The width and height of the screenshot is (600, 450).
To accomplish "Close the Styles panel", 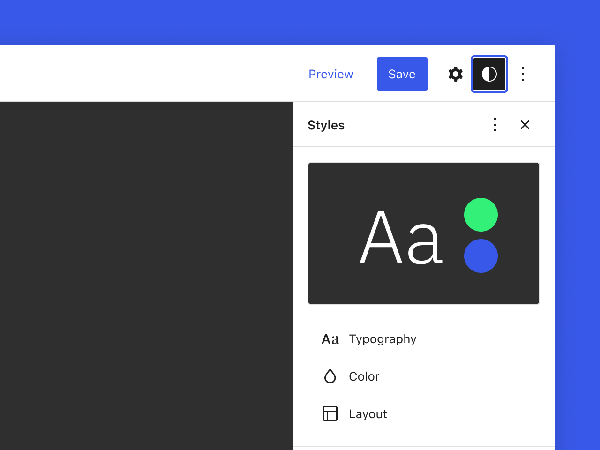I will pyautogui.click(x=525, y=125).
